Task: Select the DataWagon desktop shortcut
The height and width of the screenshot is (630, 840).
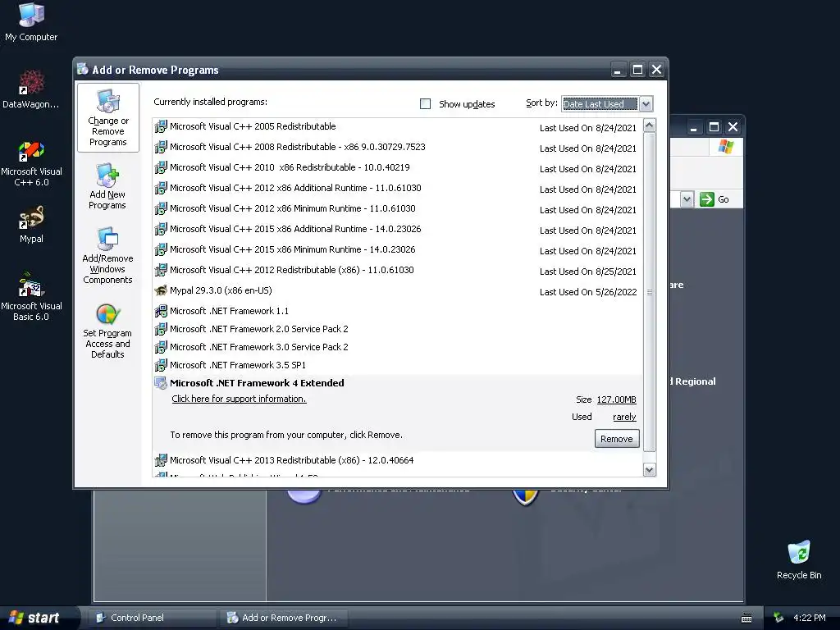Action: pos(31,89)
